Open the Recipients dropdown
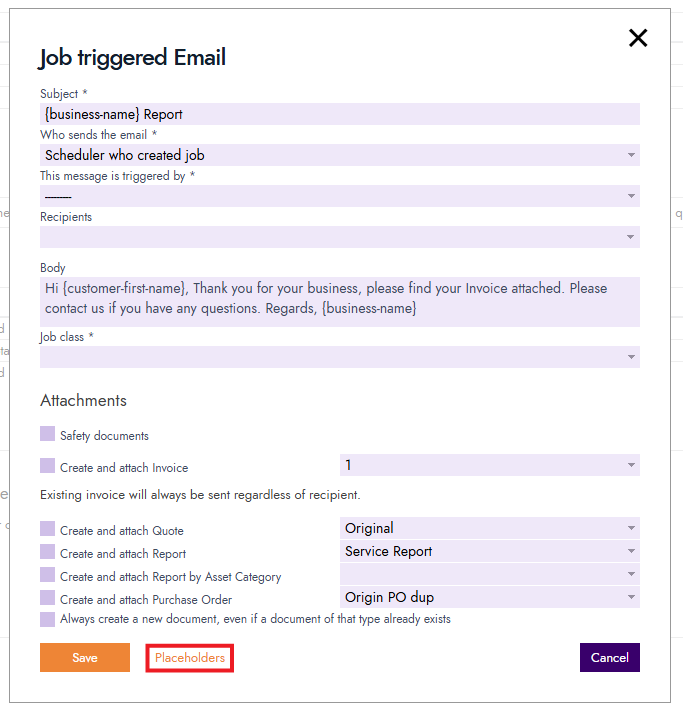 [x=340, y=237]
